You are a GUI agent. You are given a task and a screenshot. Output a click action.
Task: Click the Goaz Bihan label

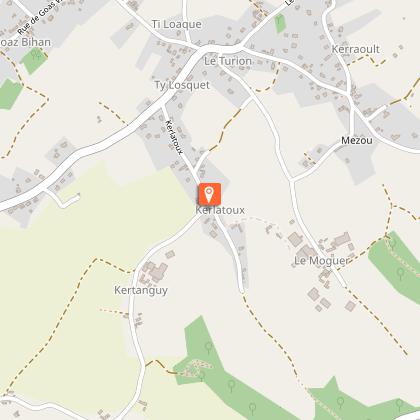click(25, 43)
